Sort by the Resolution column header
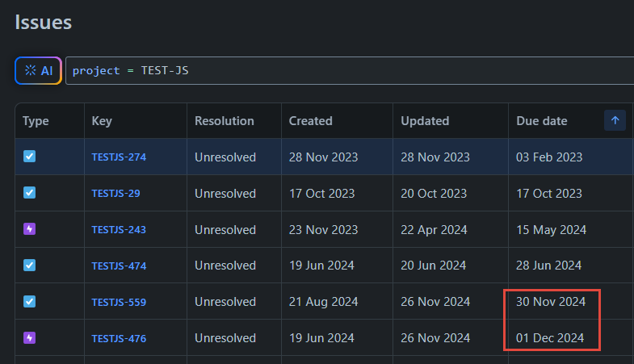This screenshot has width=634, height=364. coord(224,121)
